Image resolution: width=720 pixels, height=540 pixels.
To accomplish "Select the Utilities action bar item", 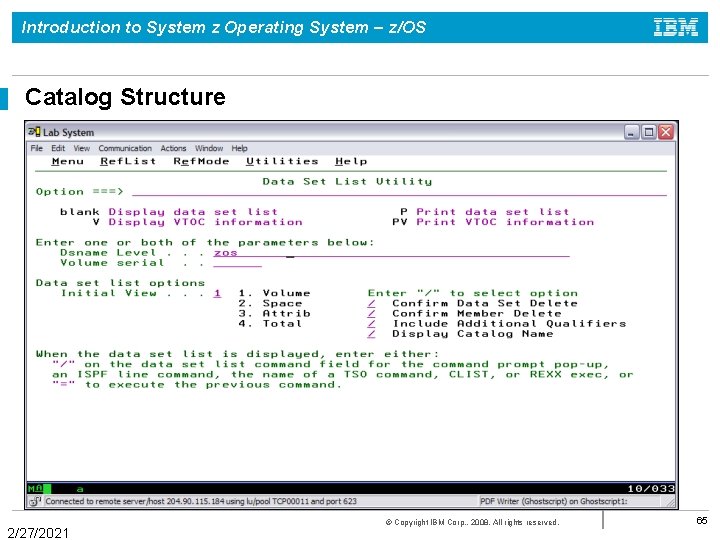I will [x=282, y=161].
